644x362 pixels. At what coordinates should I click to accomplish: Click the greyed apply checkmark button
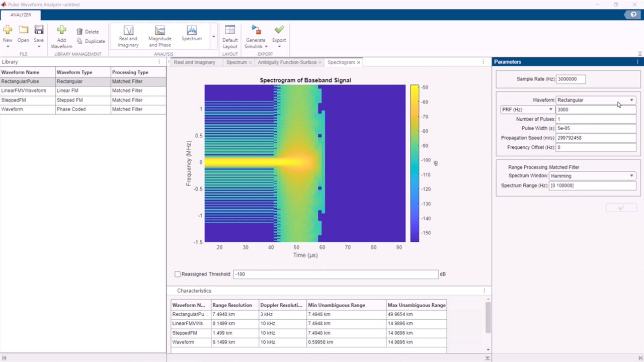[x=621, y=208]
